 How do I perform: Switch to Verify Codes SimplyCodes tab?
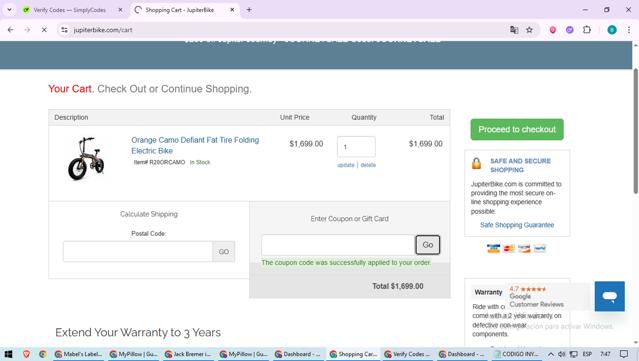[69, 10]
